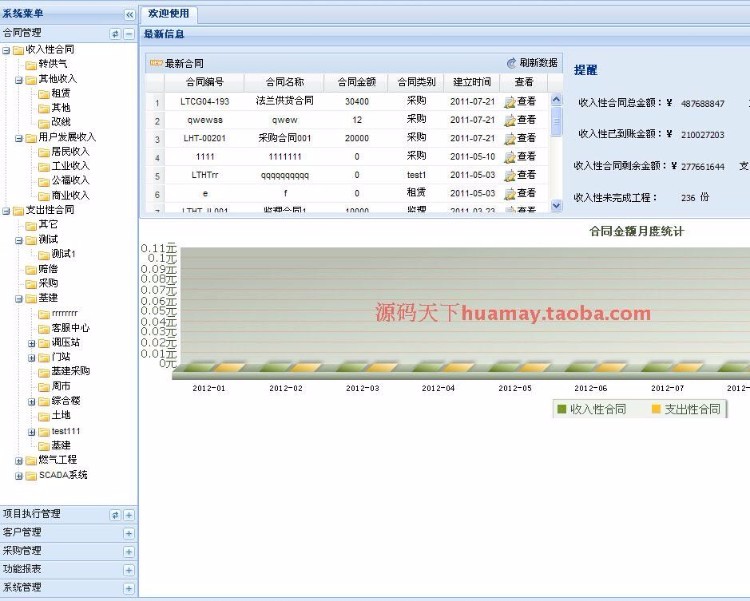Switch to the 欢迎使用 tab
The width and height of the screenshot is (750, 601).
coord(168,14)
